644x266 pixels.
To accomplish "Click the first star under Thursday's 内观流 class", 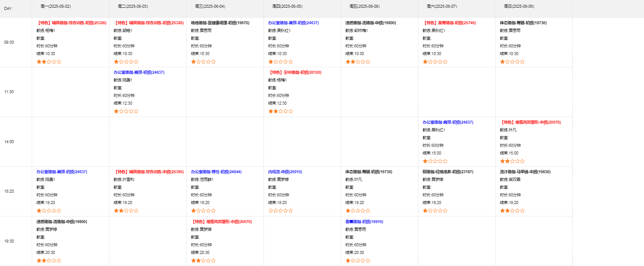I will pos(271,211).
